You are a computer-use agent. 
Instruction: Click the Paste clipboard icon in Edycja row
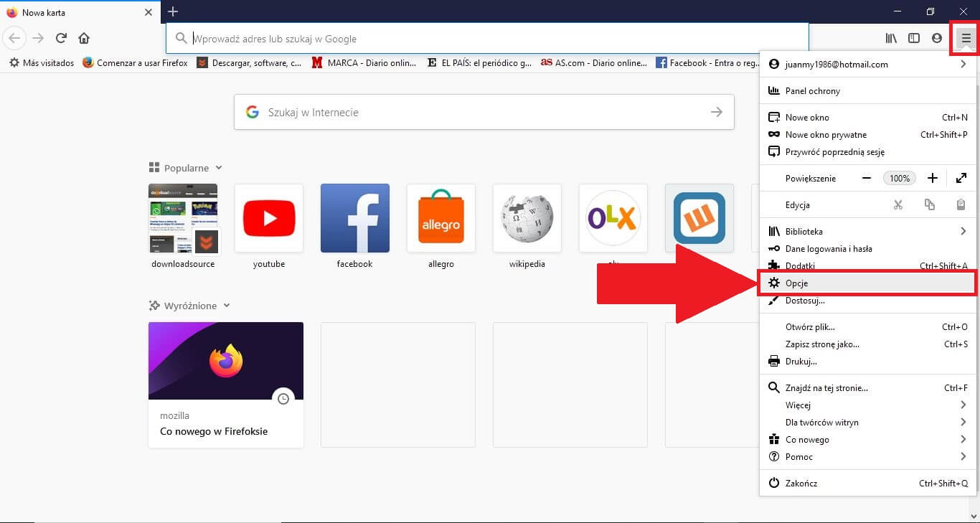click(x=961, y=205)
